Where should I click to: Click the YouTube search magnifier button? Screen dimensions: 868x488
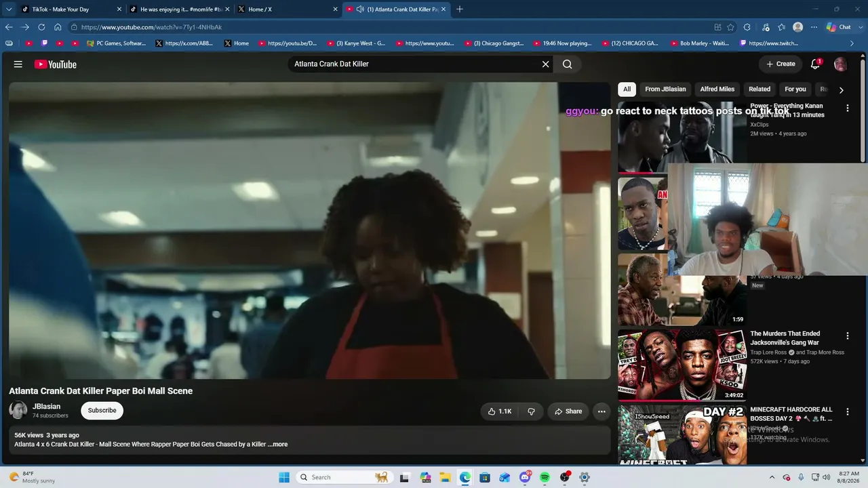568,64
